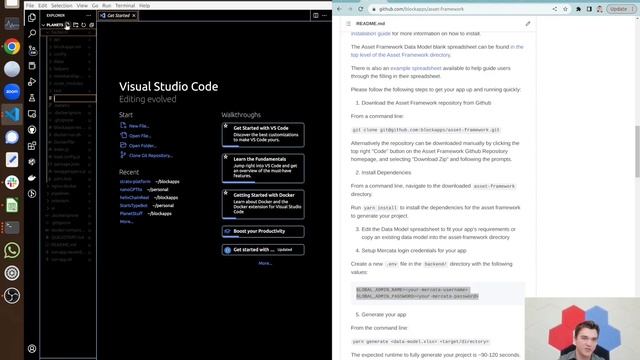
Task: Reload the GitHub page in Chrome
Action: coord(360,9)
